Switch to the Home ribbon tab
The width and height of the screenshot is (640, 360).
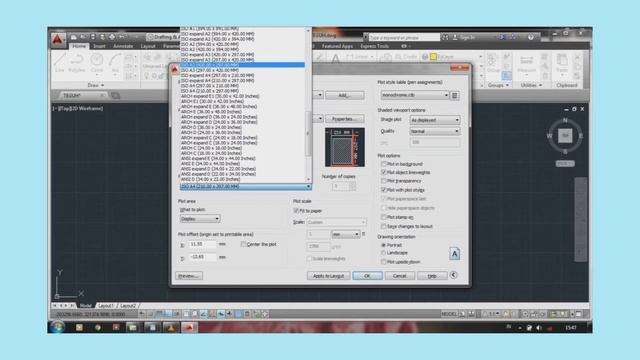tap(79, 46)
